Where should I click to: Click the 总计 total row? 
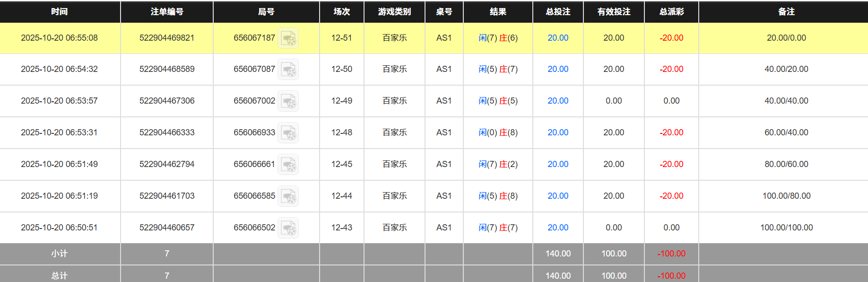click(x=60, y=275)
